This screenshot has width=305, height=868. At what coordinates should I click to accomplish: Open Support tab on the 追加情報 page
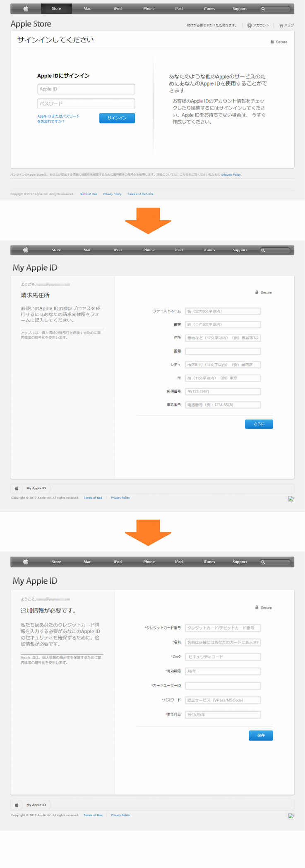point(240,562)
